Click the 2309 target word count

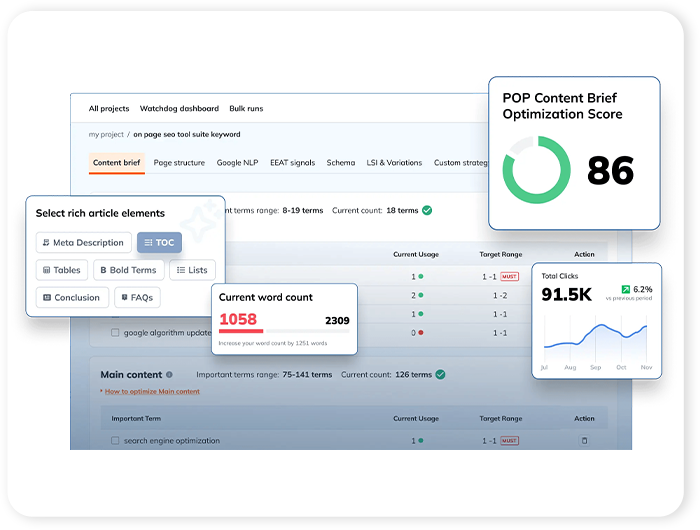click(337, 321)
